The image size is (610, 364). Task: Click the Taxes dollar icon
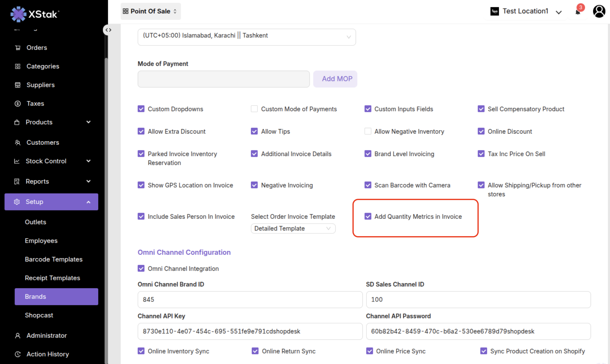coord(18,104)
